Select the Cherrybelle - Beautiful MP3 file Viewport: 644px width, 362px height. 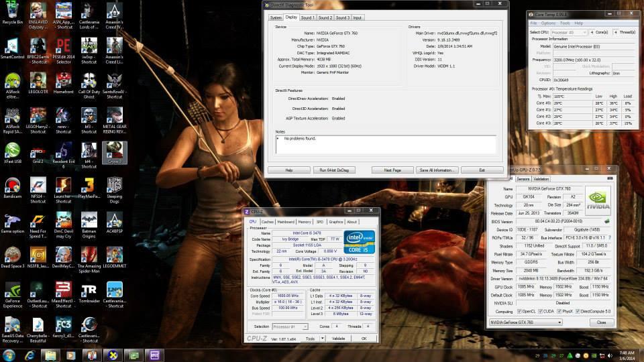38,330
